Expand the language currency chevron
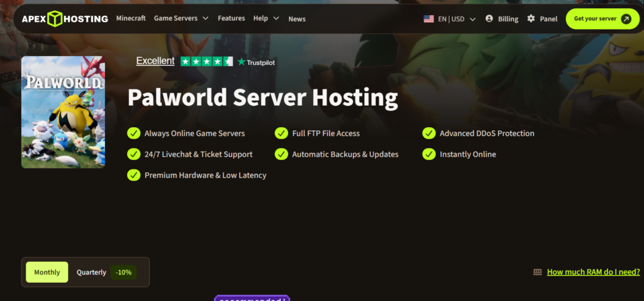The width and height of the screenshot is (644, 301). (472, 19)
